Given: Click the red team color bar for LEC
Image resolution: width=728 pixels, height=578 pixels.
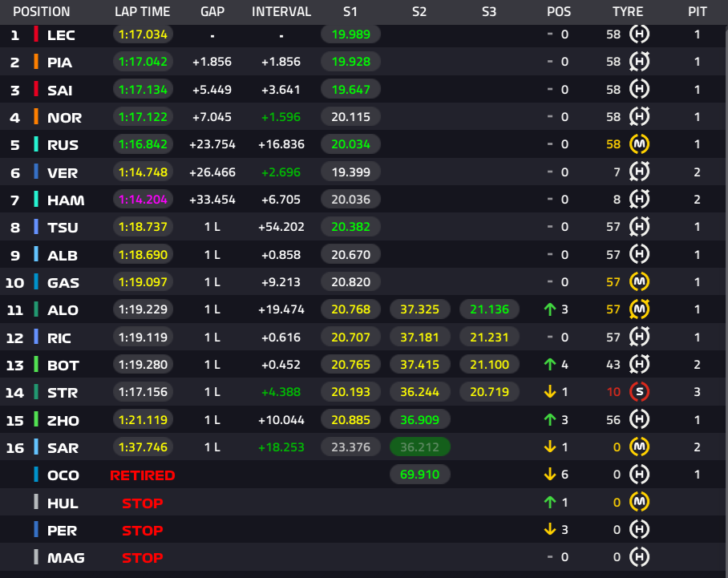Looking at the screenshot, I should 36,34.
